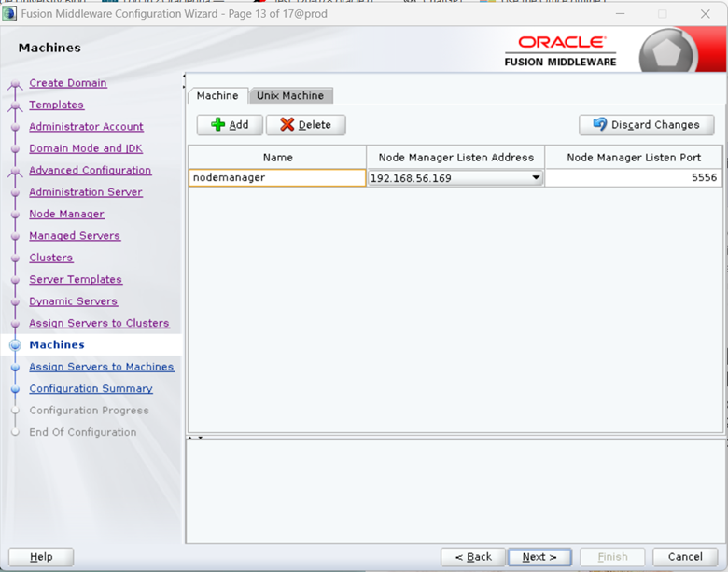The width and height of the screenshot is (728, 572).
Task: Open the Help button
Action: tap(41, 557)
